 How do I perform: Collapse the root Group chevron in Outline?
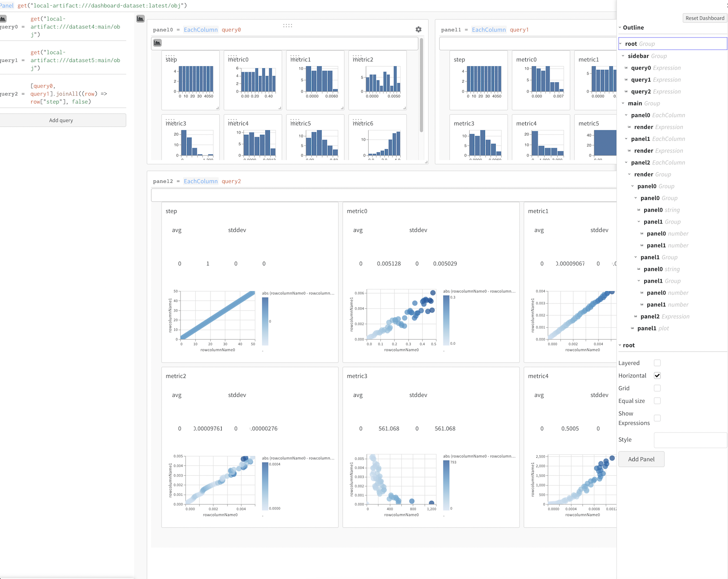pyautogui.click(x=621, y=44)
